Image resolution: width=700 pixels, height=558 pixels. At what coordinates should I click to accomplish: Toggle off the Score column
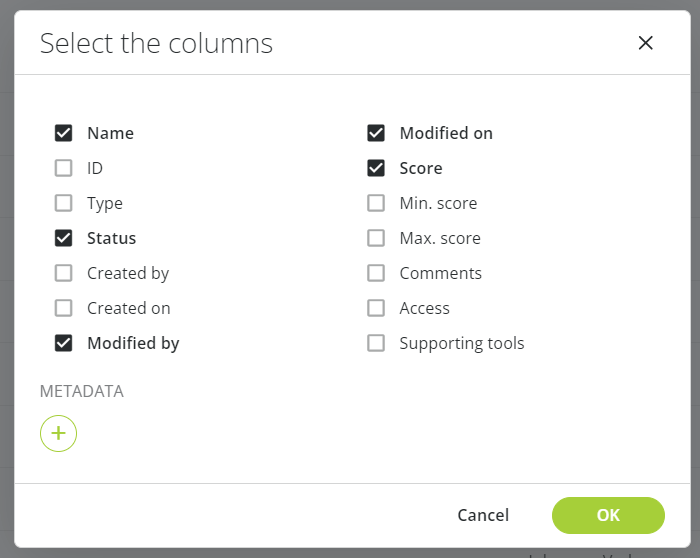click(x=376, y=168)
